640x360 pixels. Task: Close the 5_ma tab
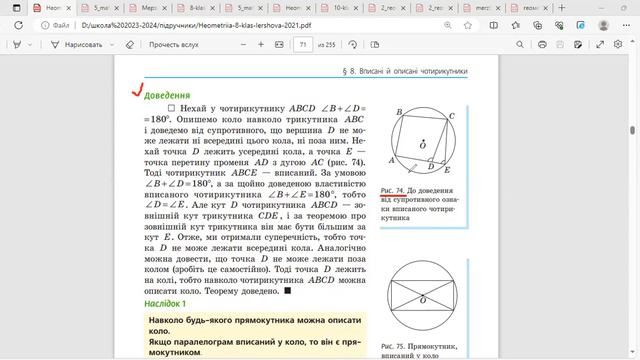[x=117, y=8]
